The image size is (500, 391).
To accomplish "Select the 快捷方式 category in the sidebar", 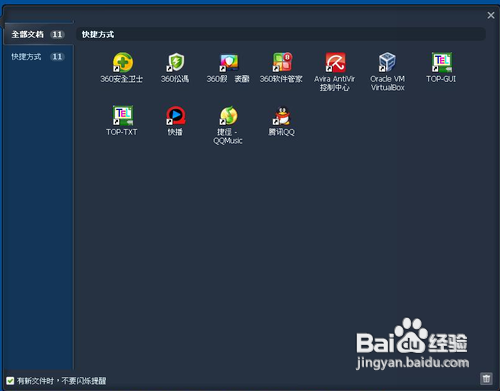I will (x=38, y=57).
